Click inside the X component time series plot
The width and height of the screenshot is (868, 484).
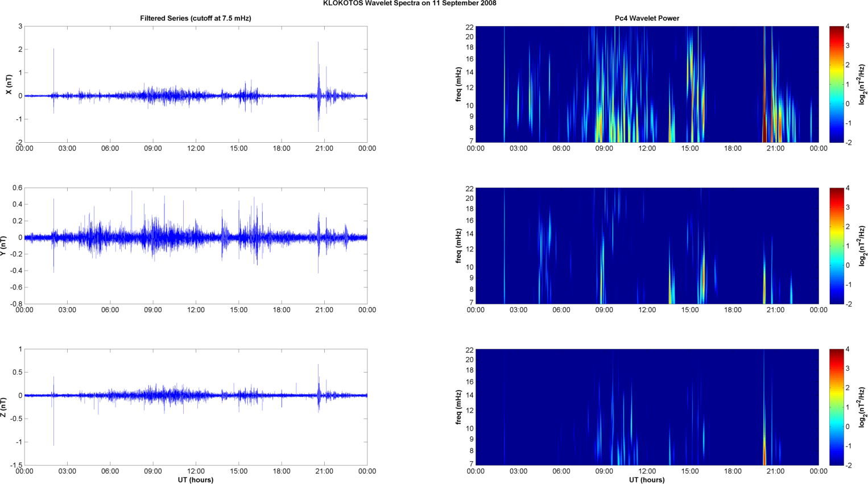pos(196,84)
